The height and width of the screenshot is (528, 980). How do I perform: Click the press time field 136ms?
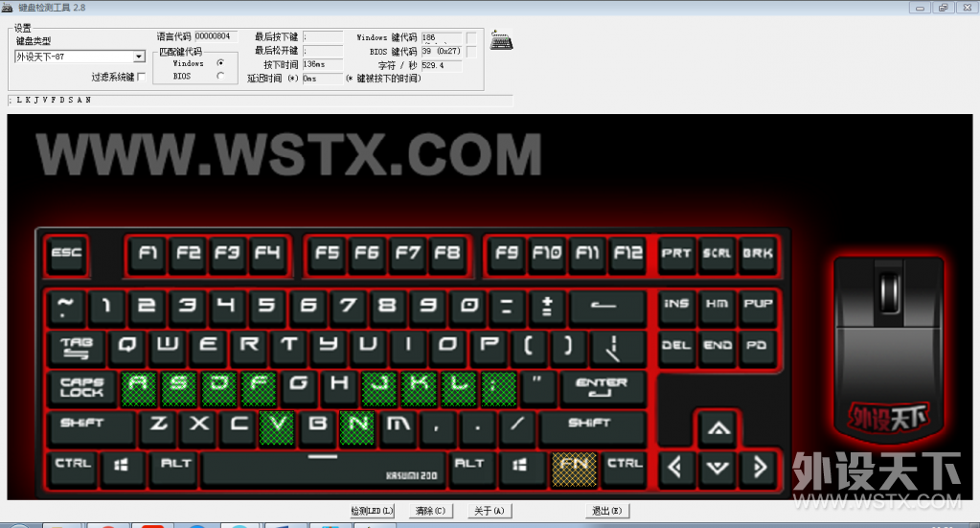coord(323,64)
